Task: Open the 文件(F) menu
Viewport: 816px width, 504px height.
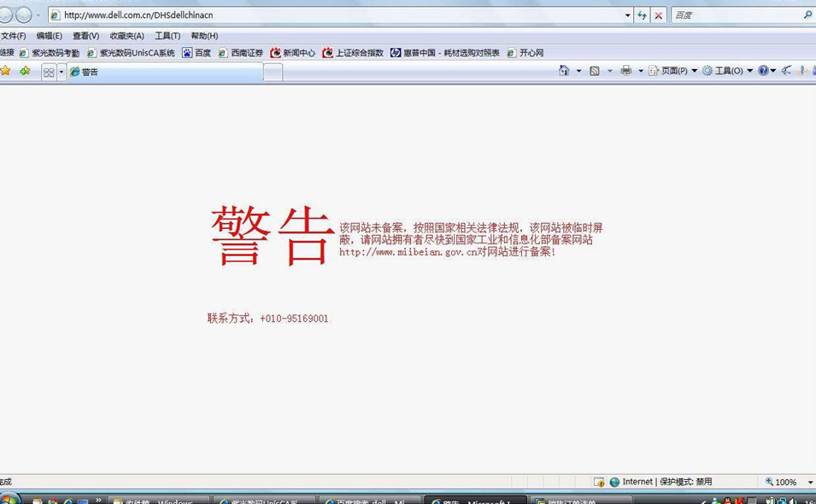Action: (x=13, y=36)
